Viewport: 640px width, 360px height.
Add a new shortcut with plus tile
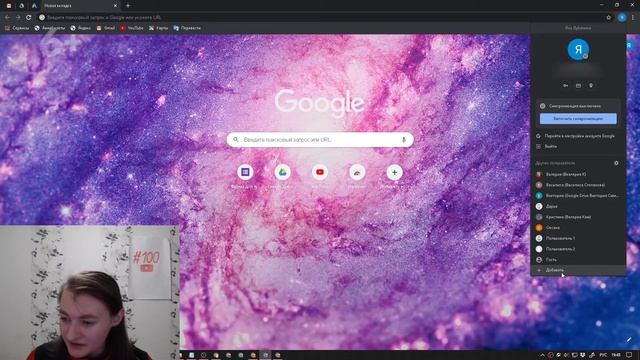tap(394, 172)
